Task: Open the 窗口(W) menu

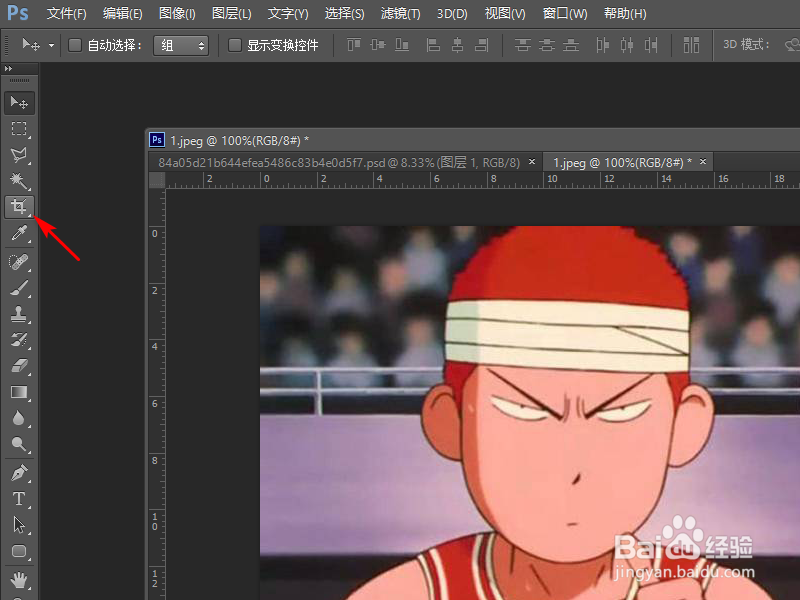Action: [565, 14]
